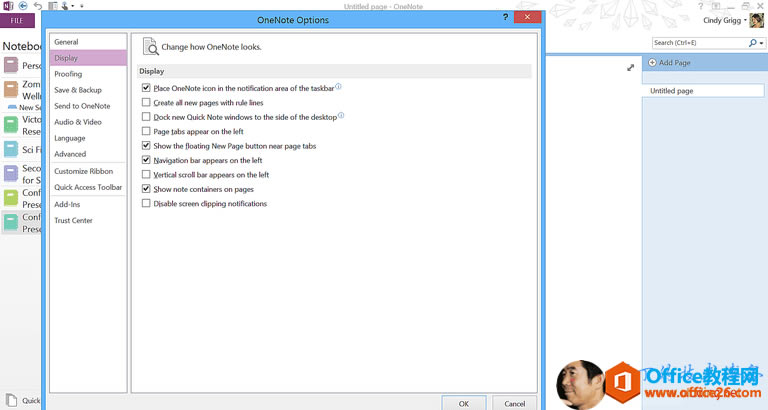The height and width of the screenshot is (410, 768).
Task: Open the lime green Conf notebook icon
Action: coord(11,198)
